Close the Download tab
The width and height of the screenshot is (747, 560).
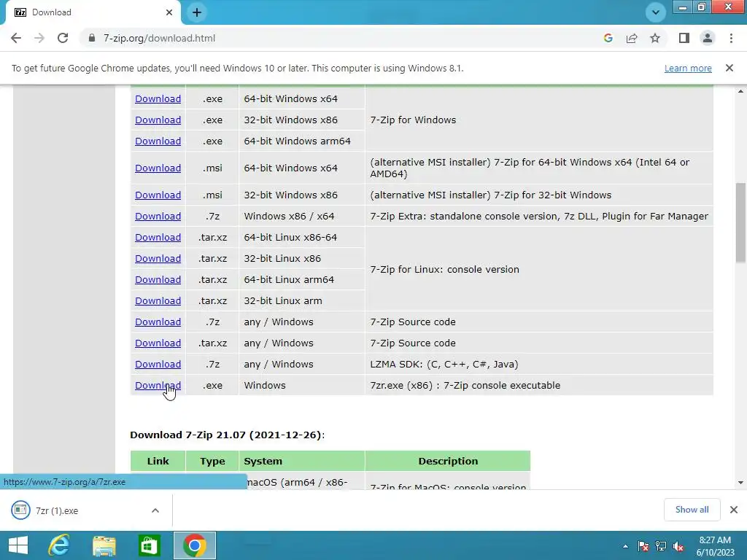click(169, 12)
